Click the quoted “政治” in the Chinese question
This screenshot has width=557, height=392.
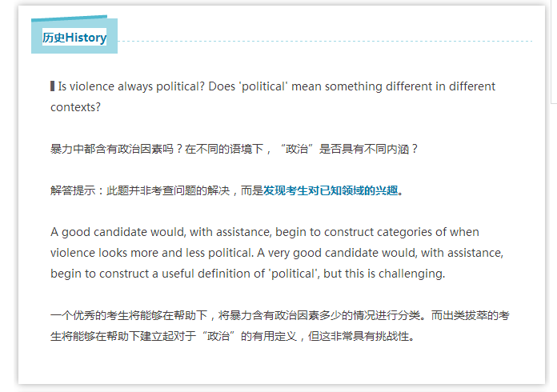[x=297, y=149]
